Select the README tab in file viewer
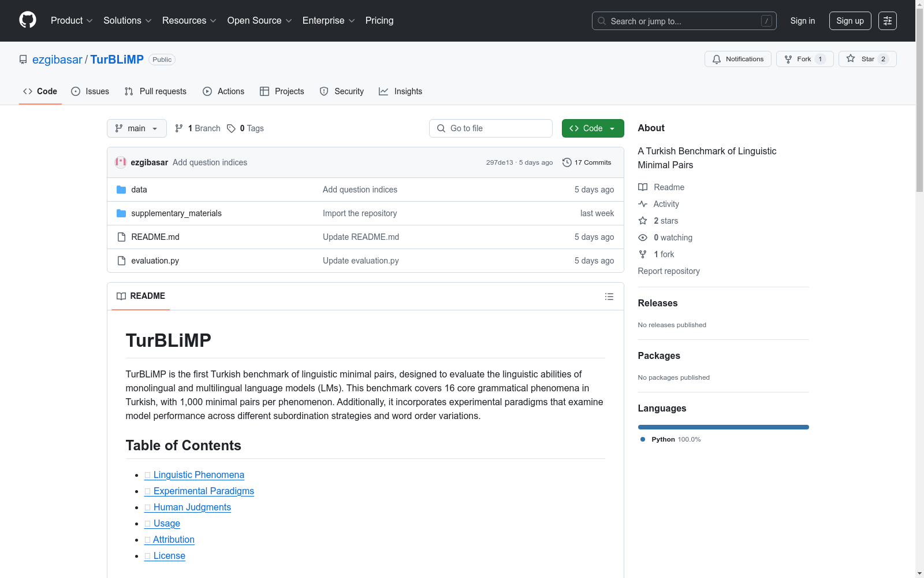This screenshot has height=578, width=924. coord(141,296)
